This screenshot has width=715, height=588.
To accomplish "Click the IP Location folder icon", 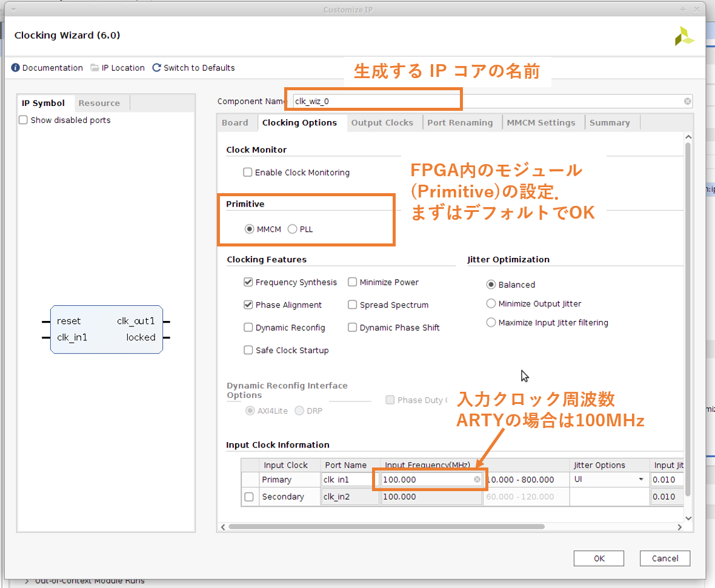I will 95,68.
